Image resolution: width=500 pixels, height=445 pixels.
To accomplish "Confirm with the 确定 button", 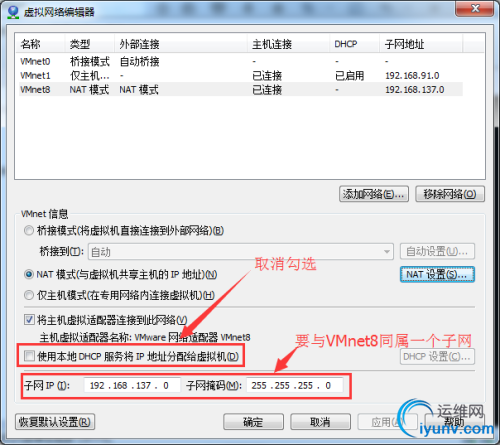I will (x=253, y=422).
